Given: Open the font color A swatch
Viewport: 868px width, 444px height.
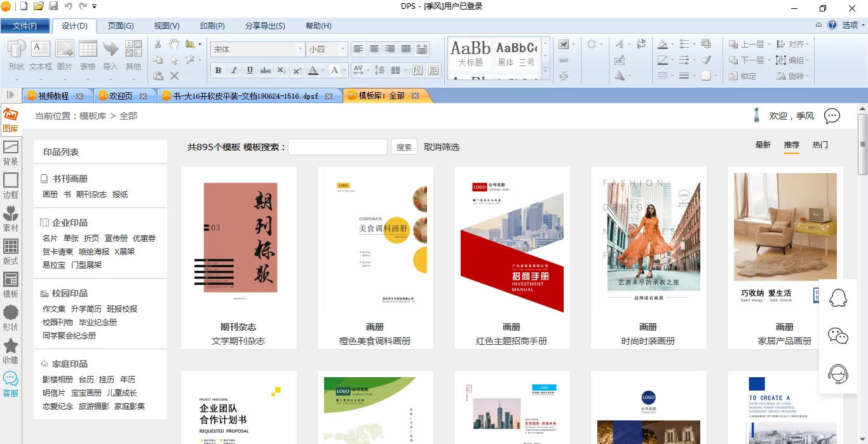Looking at the screenshot, I should pos(313,71).
